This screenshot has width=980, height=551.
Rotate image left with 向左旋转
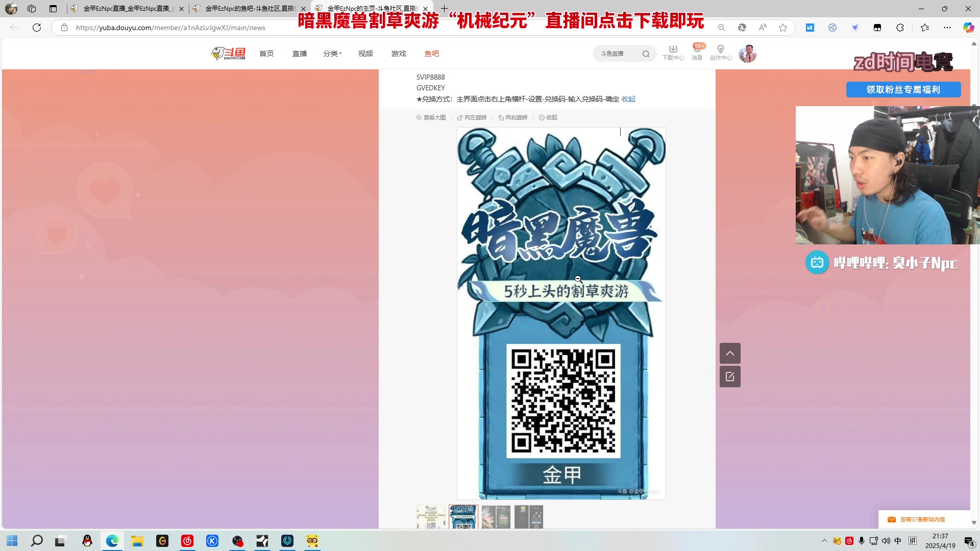(x=472, y=117)
